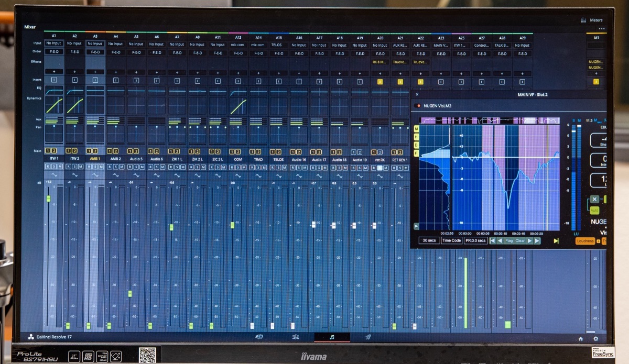Screen dimensions: 629x364
Task: Toggle the H view button in NUGEN
Action: pos(416,137)
